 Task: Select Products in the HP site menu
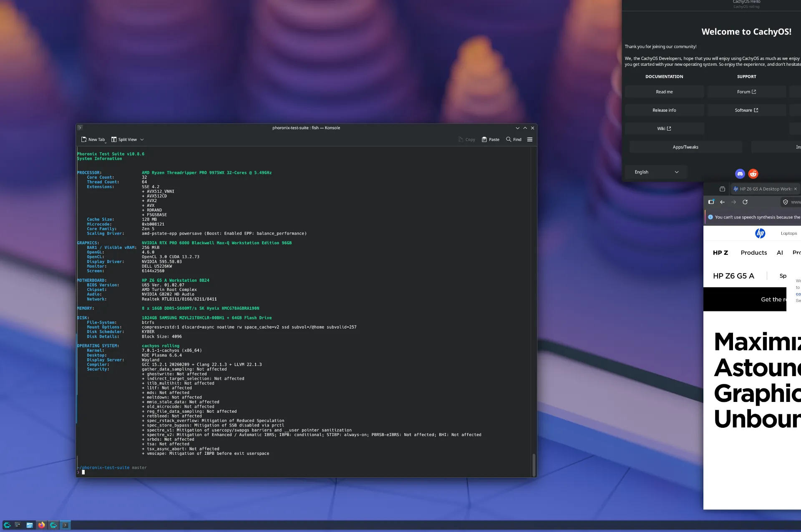pyautogui.click(x=753, y=253)
